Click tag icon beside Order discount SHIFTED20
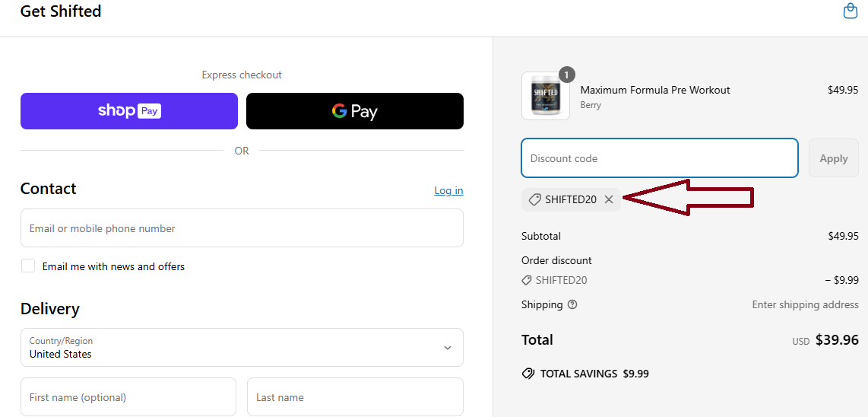This screenshot has width=868, height=417. 527,281
